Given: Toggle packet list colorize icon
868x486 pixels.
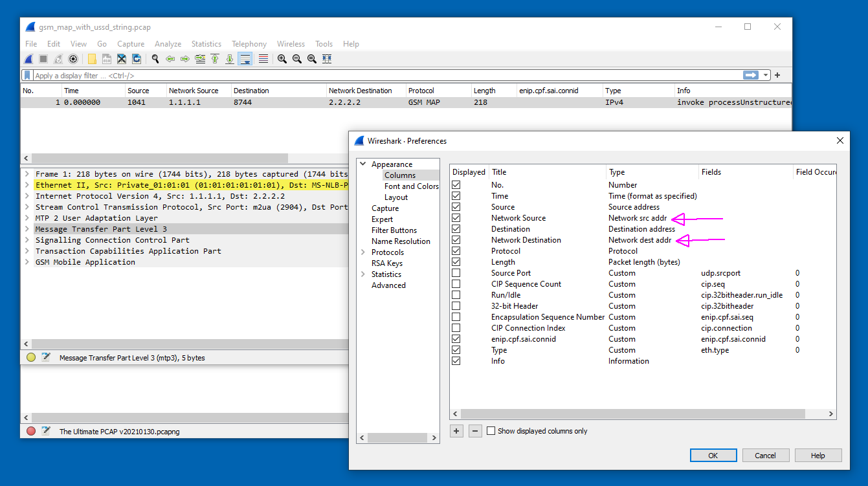Looking at the screenshot, I should (263, 59).
